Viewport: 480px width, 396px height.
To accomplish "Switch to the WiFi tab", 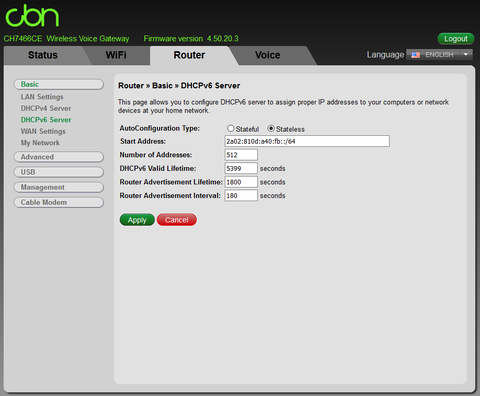I will 116,55.
